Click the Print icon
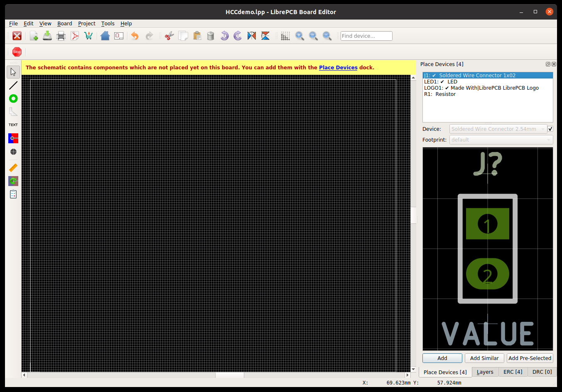The image size is (562, 392). point(61,36)
